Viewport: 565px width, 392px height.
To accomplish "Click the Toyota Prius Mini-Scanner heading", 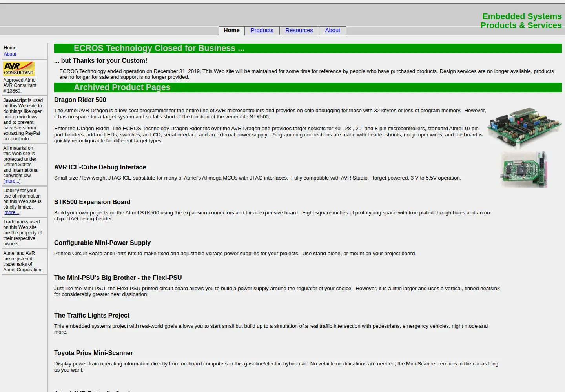I will (93, 353).
